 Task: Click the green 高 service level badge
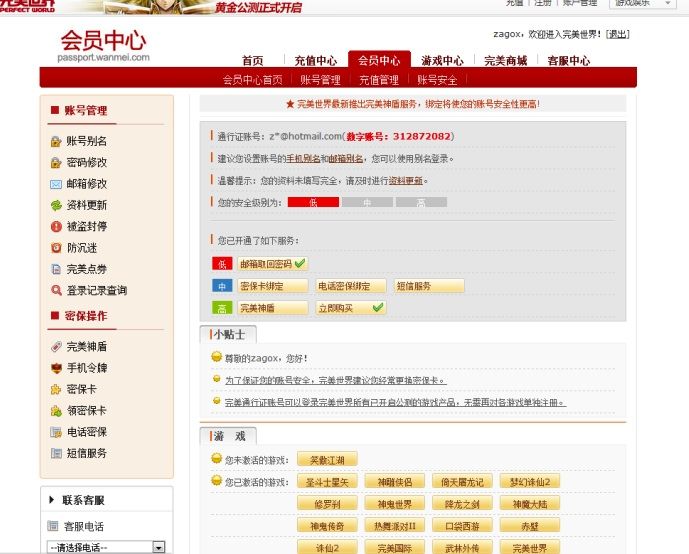pyautogui.click(x=222, y=308)
